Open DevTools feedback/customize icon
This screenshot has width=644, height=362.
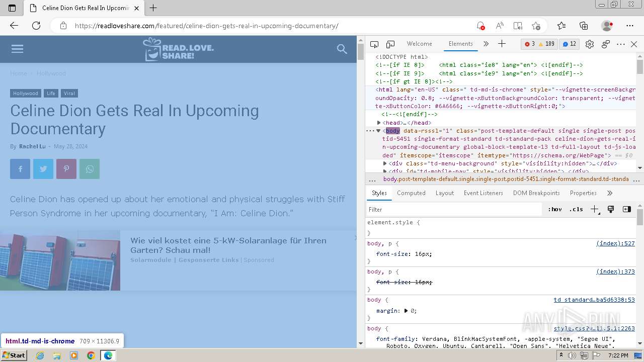click(606, 44)
